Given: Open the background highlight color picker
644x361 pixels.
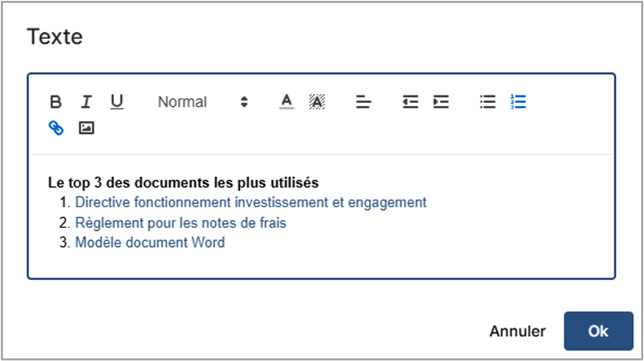Looking at the screenshot, I should (317, 102).
